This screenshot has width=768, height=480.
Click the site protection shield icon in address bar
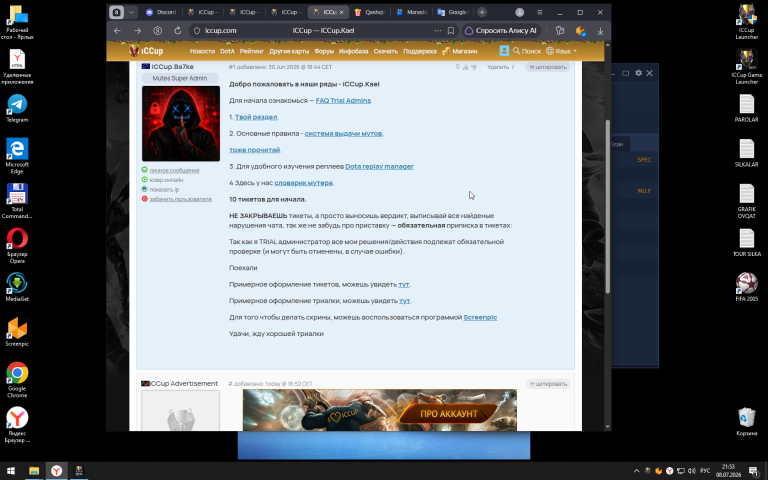tap(197, 30)
